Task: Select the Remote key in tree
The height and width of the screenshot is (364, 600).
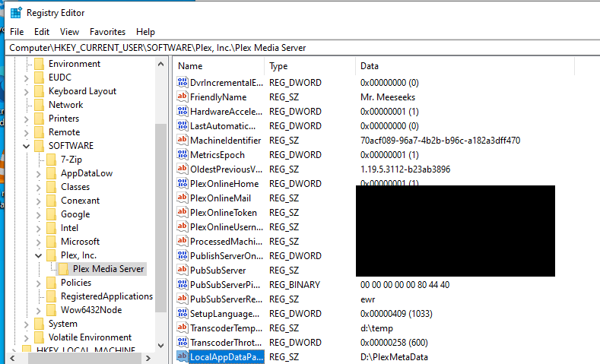Action: click(x=65, y=132)
